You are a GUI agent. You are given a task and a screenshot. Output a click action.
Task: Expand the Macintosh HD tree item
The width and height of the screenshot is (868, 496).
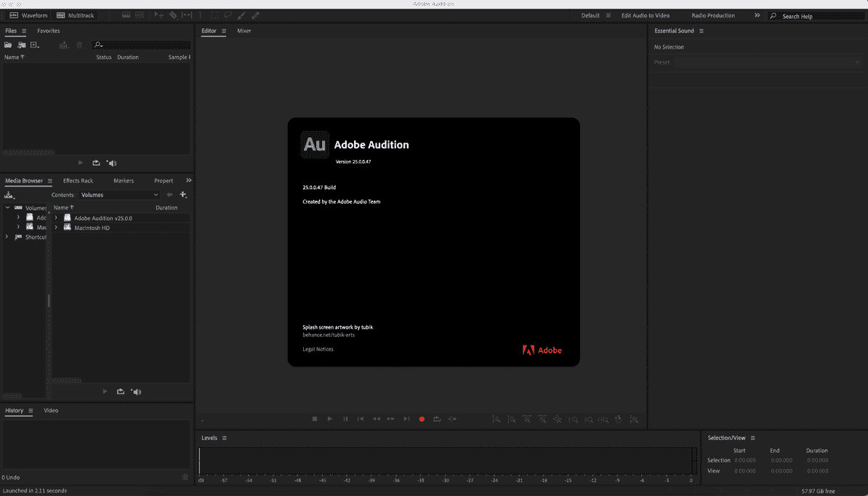pos(56,228)
